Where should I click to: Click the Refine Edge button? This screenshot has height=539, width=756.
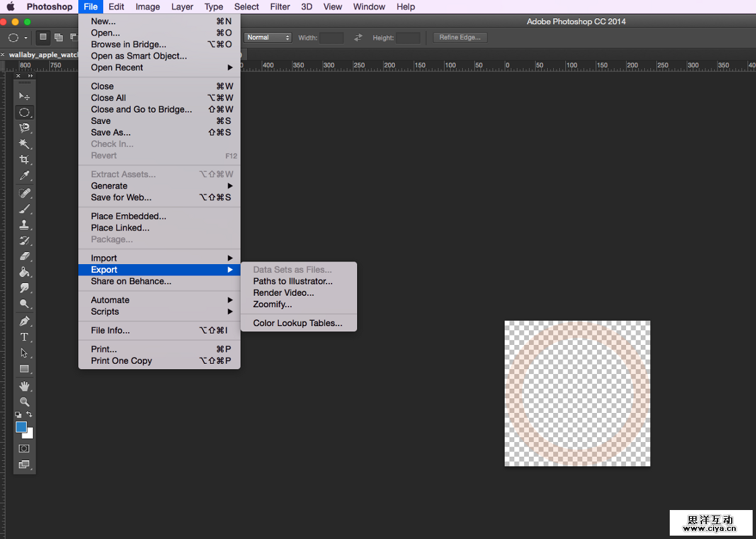coord(460,38)
